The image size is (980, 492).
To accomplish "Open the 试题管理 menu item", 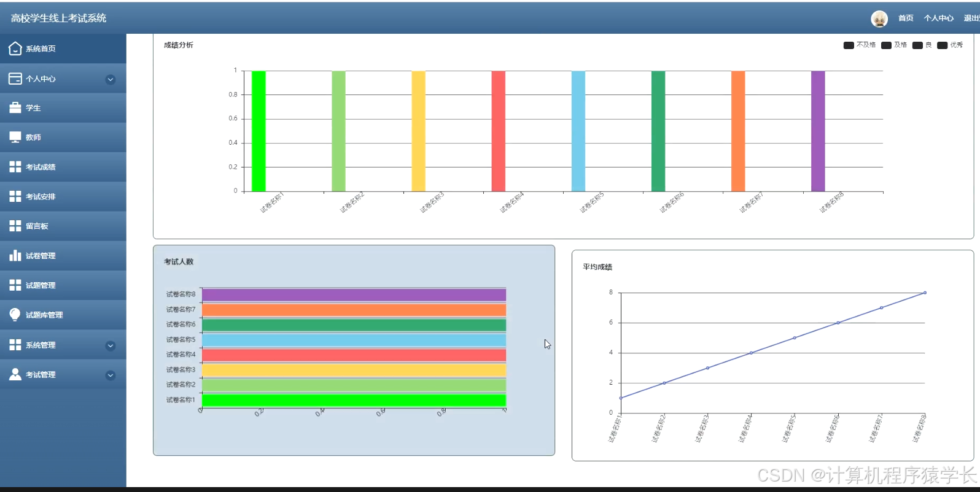I will click(63, 285).
